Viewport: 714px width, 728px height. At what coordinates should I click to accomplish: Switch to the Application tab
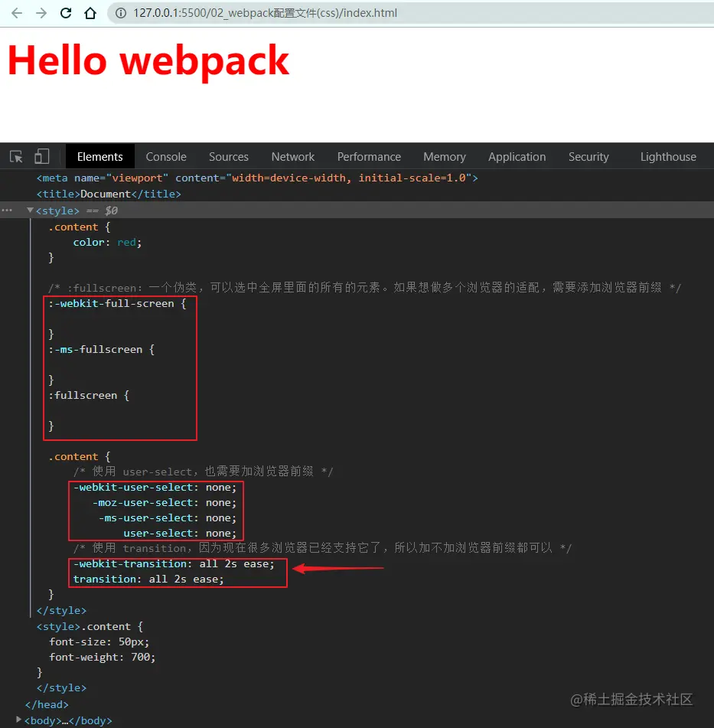click(x=517, y=157)
